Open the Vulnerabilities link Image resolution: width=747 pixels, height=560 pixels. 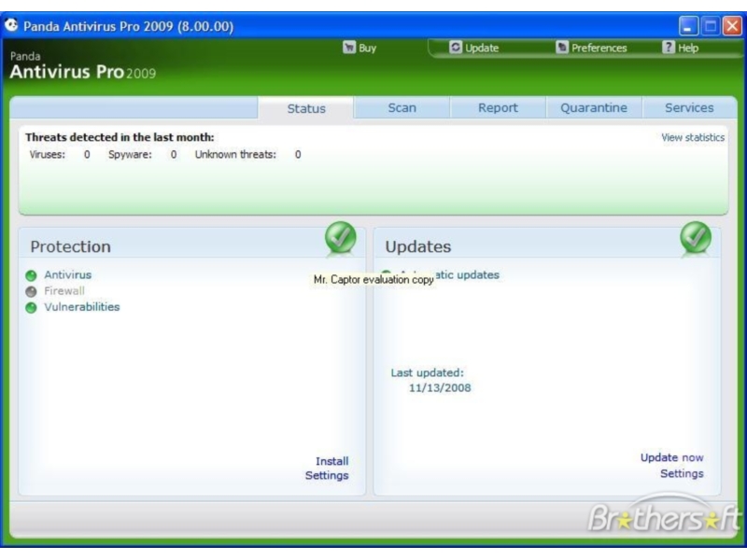pos(82,307)
